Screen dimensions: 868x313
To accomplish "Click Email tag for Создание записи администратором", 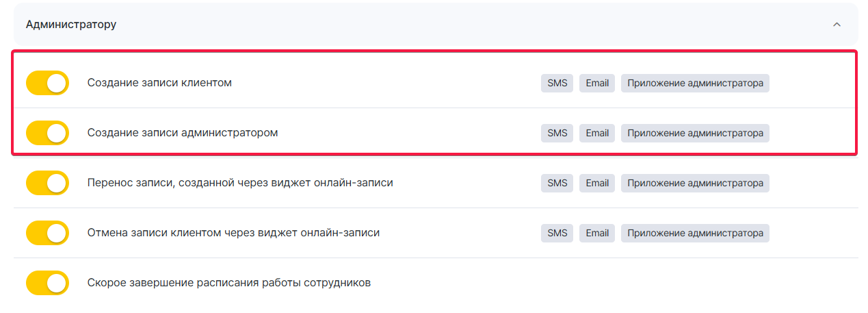I will [x=597, y=133].
